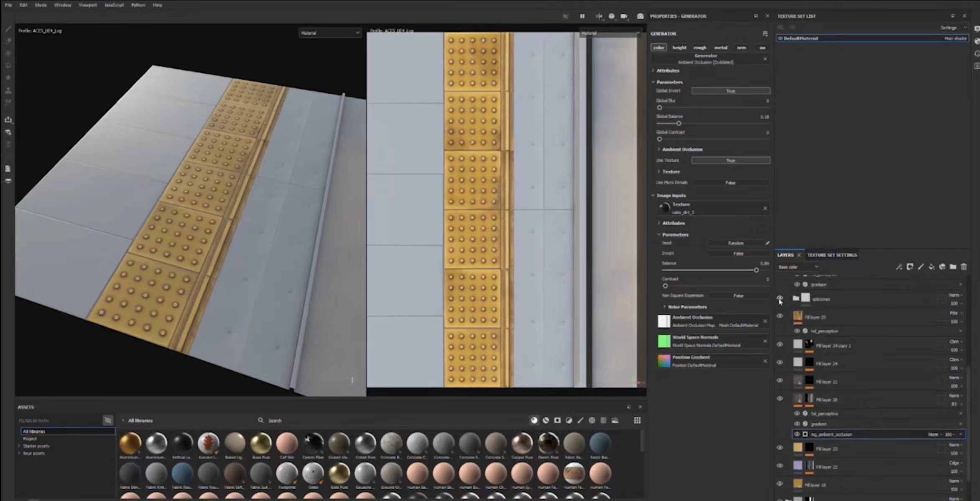Hide Fill layer 23
980x501 pixels.
pyautogui.click(x=780, y=448)
